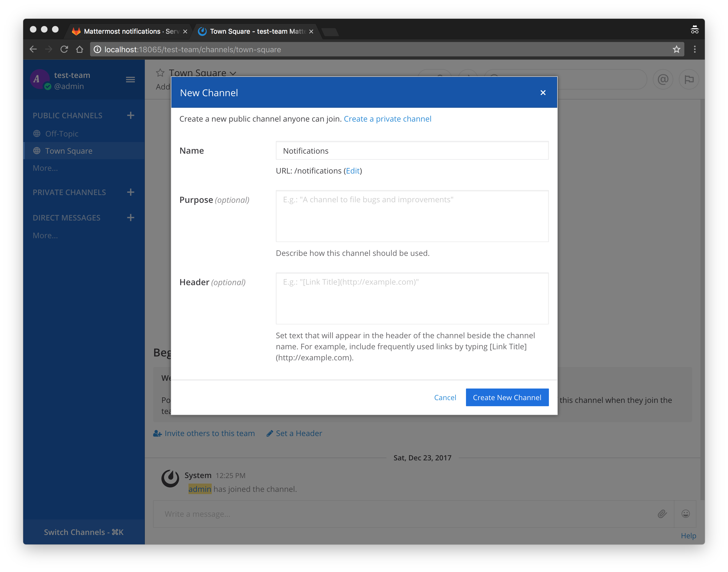Star the Town Square channel
The height and width of the screenshot is (572, 728).
(160, 73)
